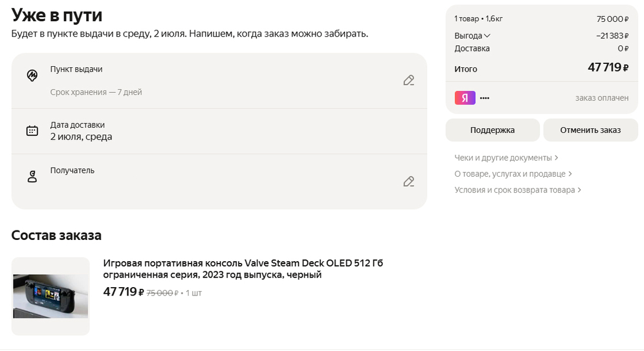Click the Срок хранения — 7 дней text
Image resolution: width=644 pixels, height=351 pixels.
(x=96, y=92)
